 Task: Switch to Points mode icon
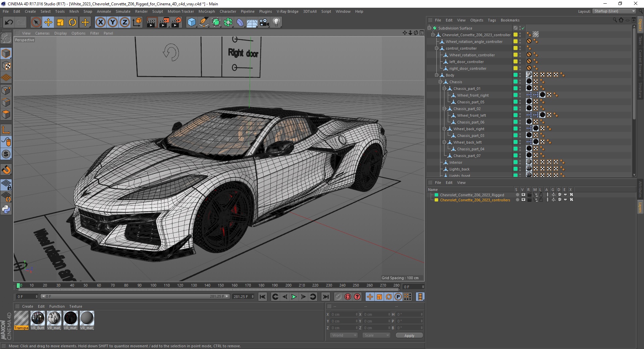click(x=6, y=90)
